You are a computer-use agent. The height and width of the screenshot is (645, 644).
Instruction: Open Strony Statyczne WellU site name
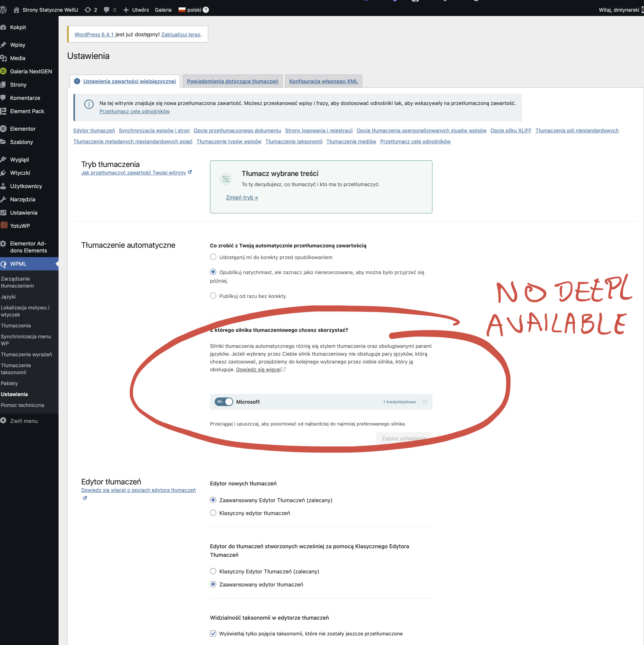tap(50, 10)
